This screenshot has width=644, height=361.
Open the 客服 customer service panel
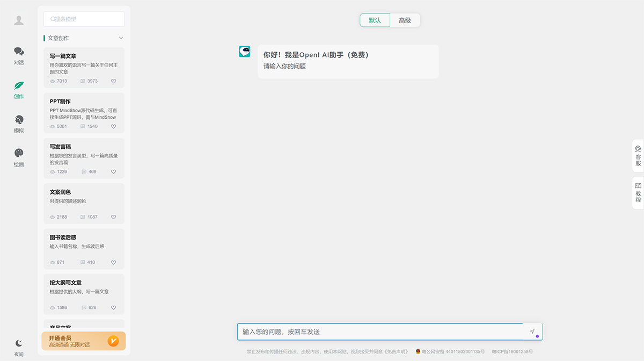coord(638,156)
